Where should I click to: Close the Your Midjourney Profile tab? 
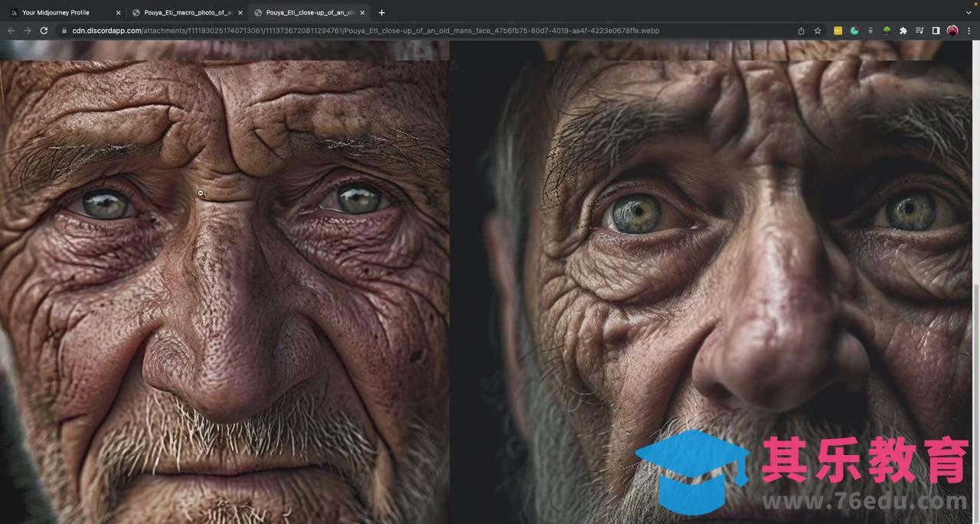point(118,12)
